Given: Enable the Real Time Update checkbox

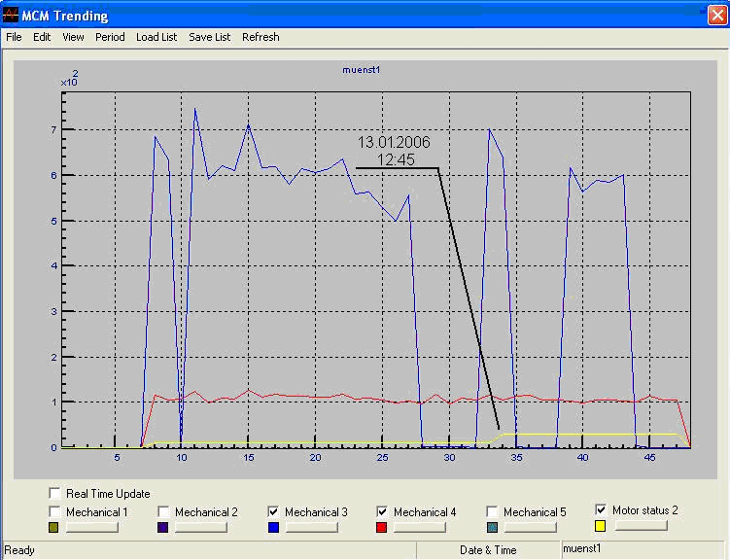Looking at the screenshot, I should [x=55, y=494].
